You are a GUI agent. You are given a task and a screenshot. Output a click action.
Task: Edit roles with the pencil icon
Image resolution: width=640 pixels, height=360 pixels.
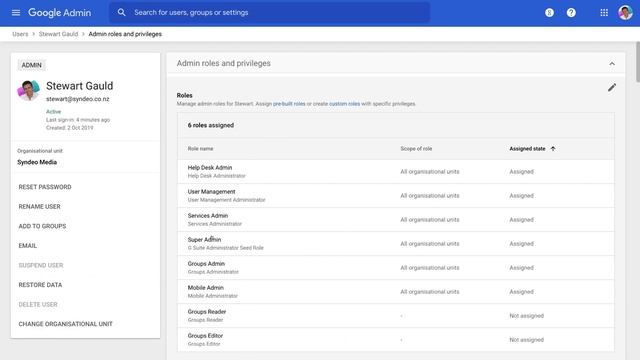(x=612, y=87)
